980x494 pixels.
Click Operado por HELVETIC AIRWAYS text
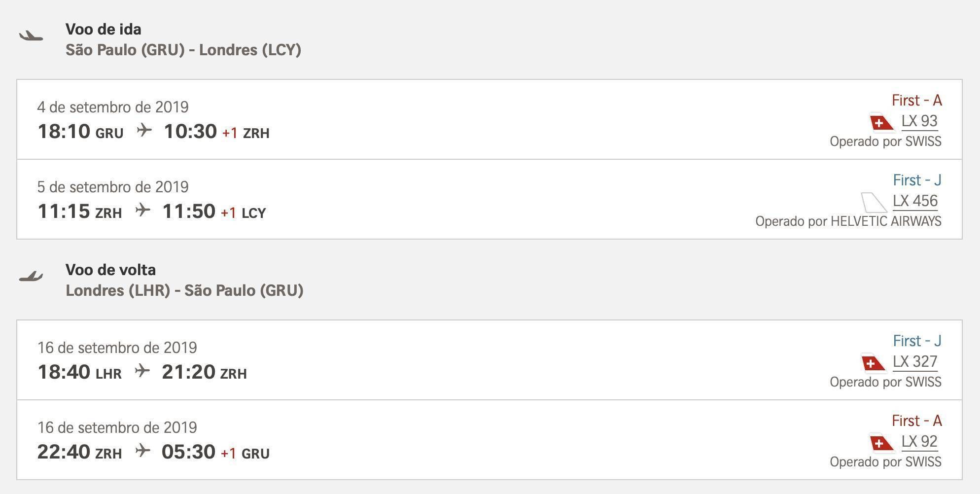point(848,221)
